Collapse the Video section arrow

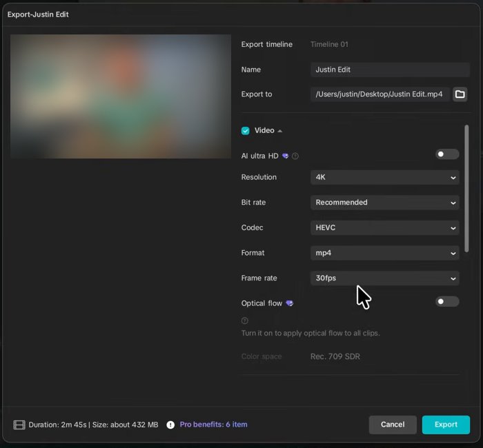pyautogui.click(x=279, y=131)
